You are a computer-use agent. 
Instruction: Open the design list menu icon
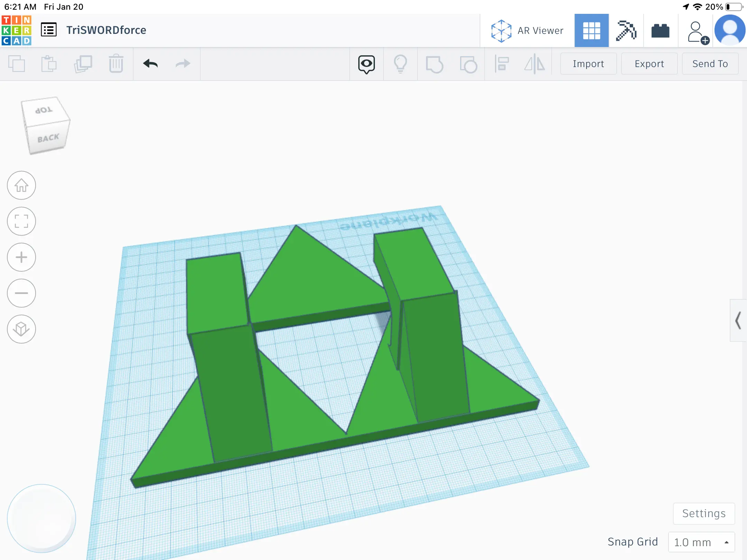[49, 30]
